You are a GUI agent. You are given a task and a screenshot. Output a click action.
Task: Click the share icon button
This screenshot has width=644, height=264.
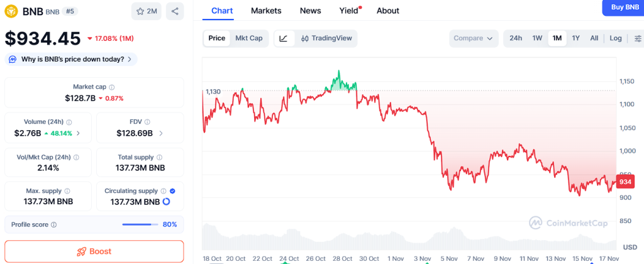point(175,11)
